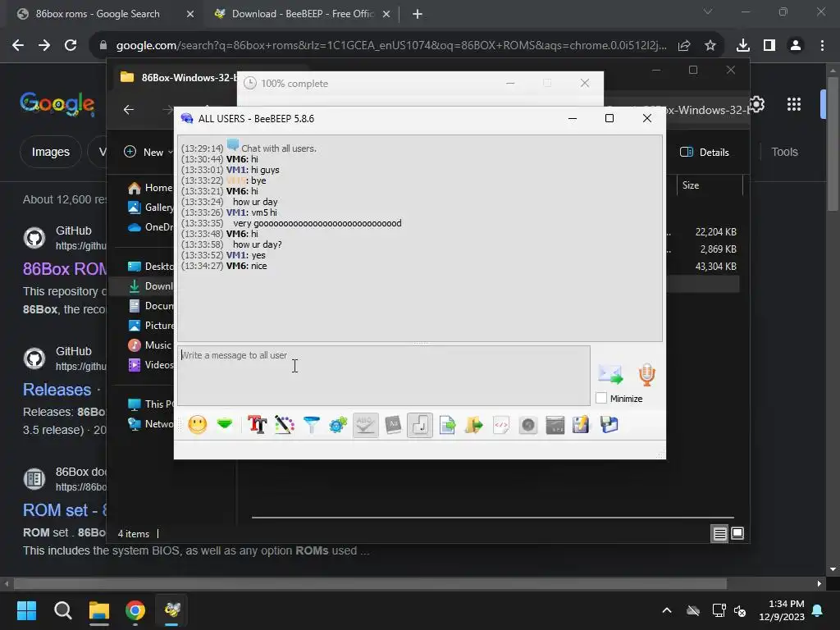Screen dimensions: 840x630
Task: Click the blue floppy disks save chat icon
Action: coord(609,425)
